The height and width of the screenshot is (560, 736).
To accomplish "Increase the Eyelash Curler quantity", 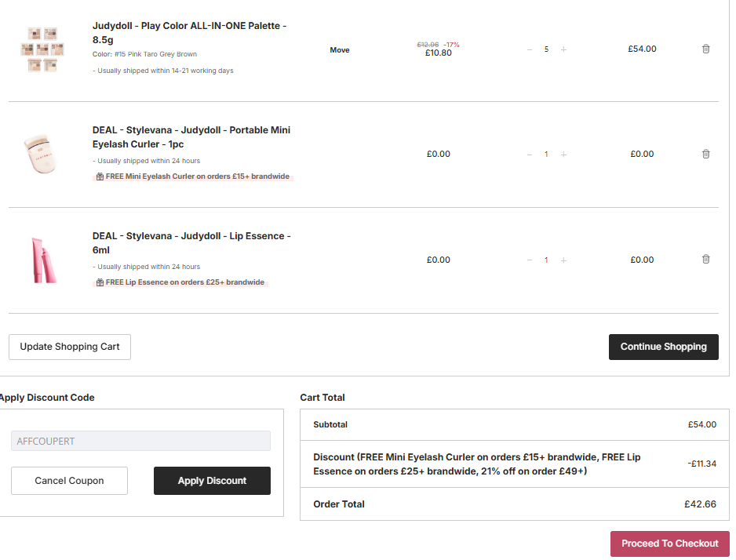I will click(563, 155).
